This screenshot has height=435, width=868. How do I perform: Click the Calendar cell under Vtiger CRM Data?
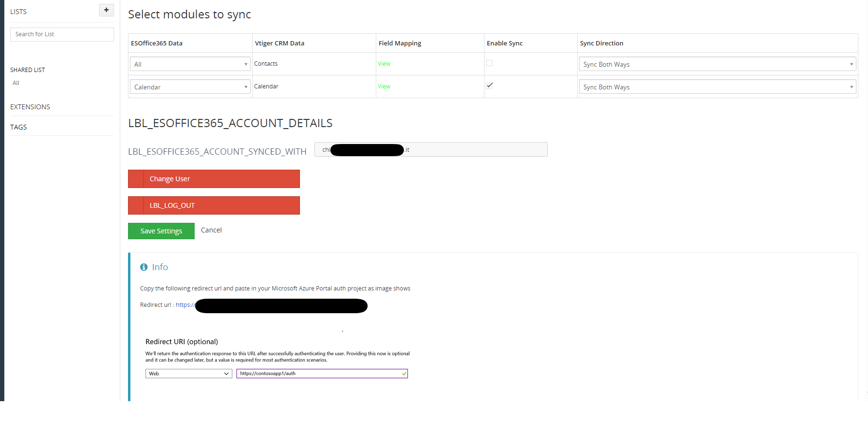click(x=266, y=87)
